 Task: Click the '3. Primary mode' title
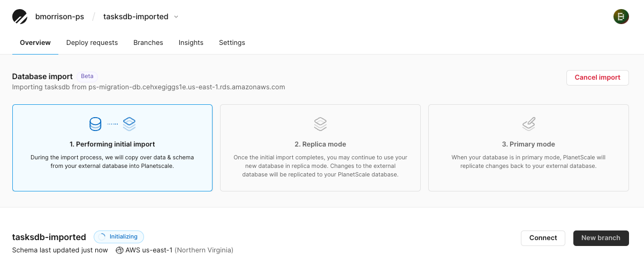(x=528, y=144)
